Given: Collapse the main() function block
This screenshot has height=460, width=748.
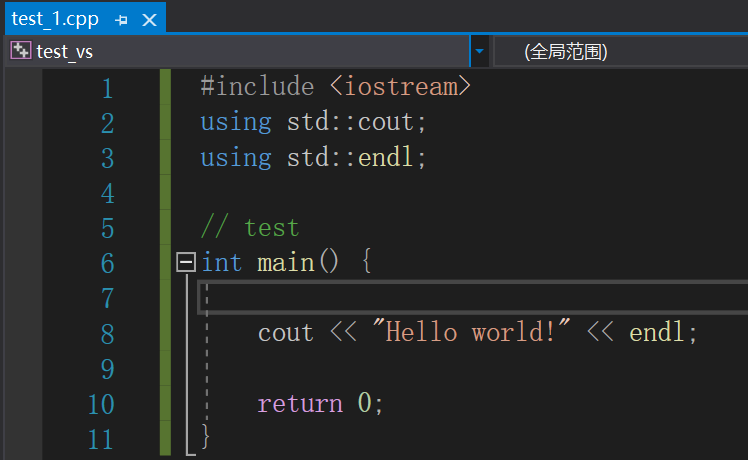Looking at the screenshot, I should point(186,262).
